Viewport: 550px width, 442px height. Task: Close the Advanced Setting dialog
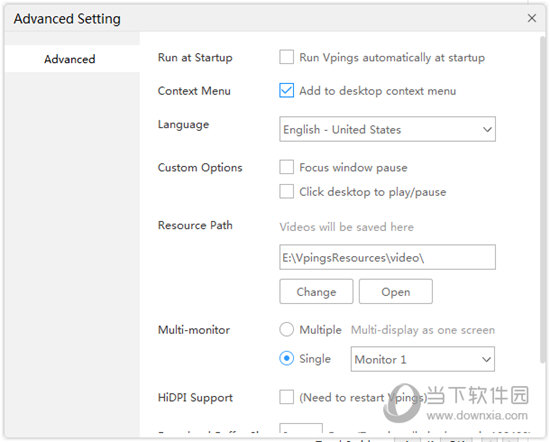pyautogui.click(x=532, y=18)
